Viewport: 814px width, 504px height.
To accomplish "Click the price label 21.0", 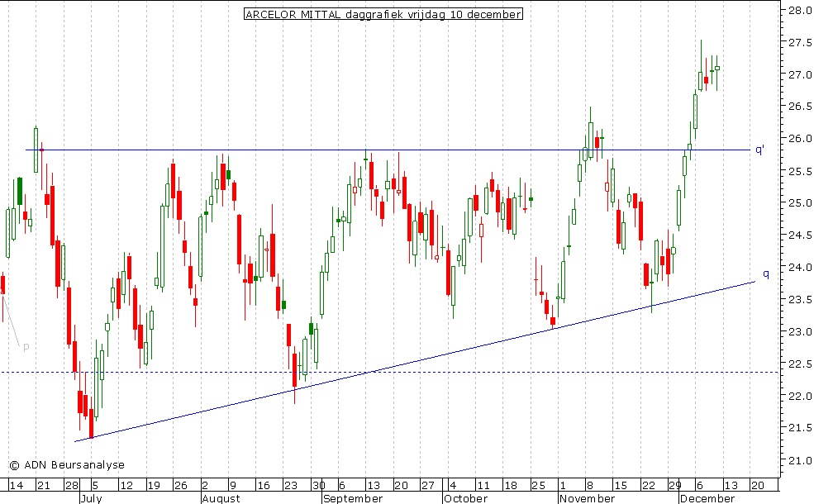I will (800, 460).
